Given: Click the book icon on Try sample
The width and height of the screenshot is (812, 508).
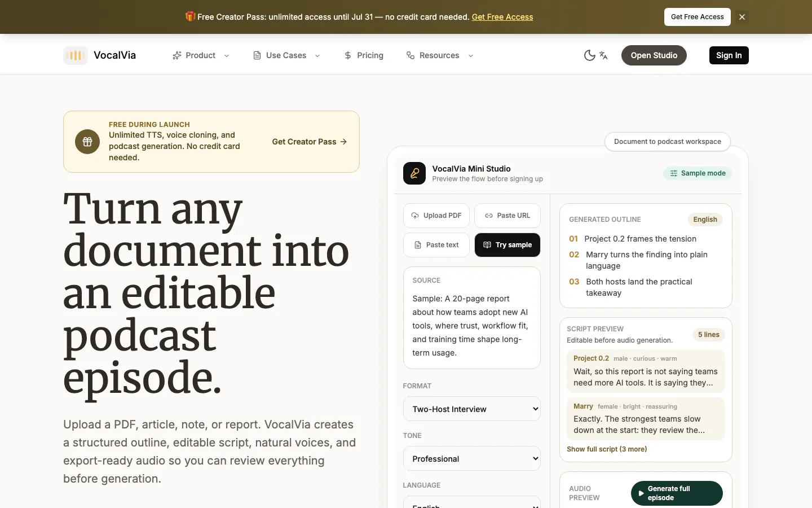Looking at the screenshot, I should coord(487,245).
